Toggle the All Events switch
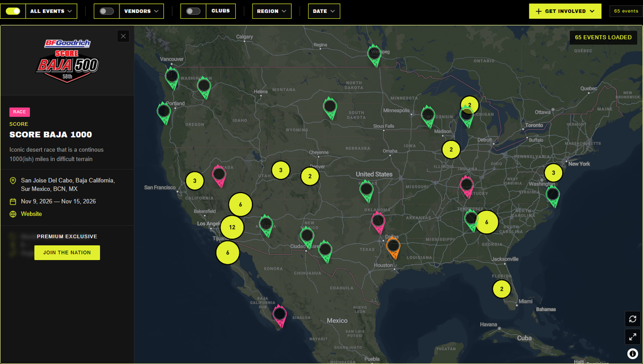 click(x=13, y=11)
